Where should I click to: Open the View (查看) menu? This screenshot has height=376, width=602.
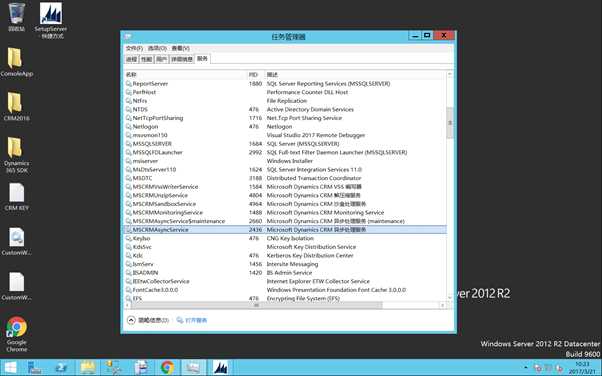[180, 48]
